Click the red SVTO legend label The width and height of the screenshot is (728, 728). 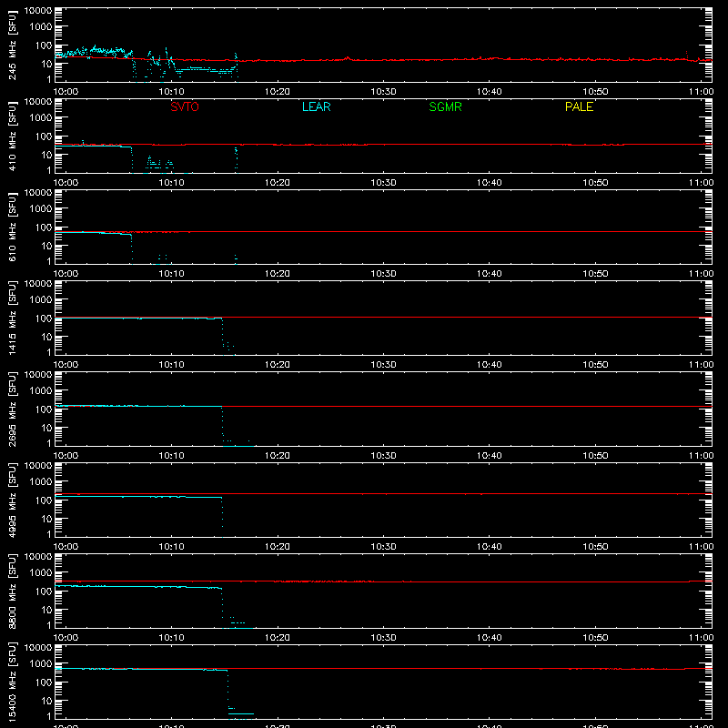point(185,106)
